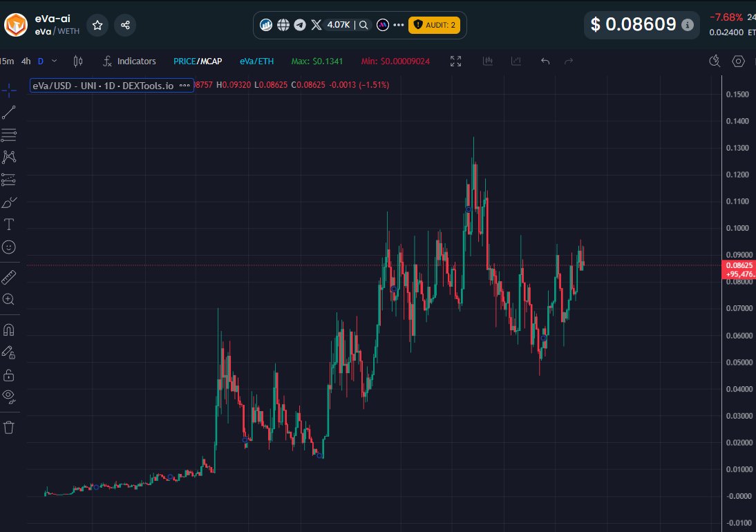
Task: Open the X (Twitter) profile icon
Action: pyautogui.click(x=316, y=25)
